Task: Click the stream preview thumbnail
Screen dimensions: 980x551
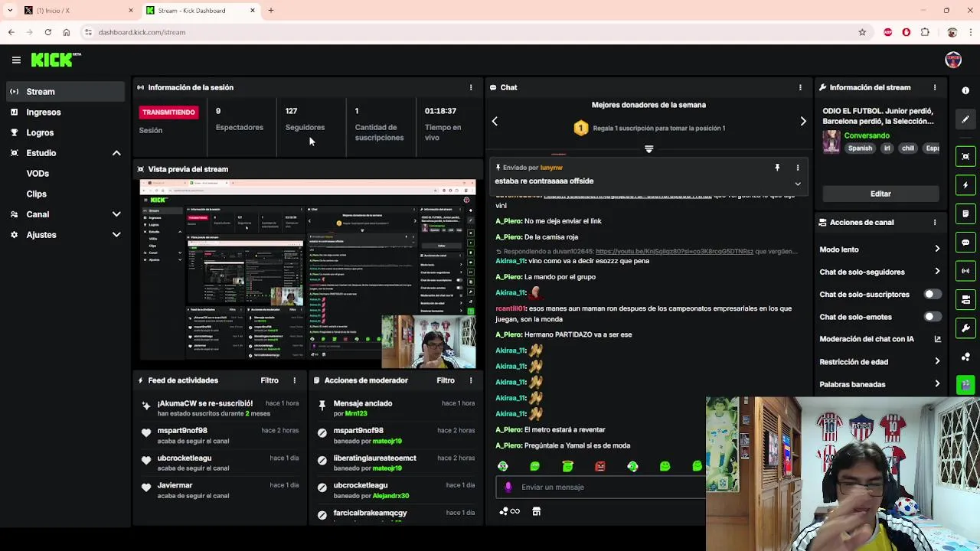Action: (x=307, y=274)
